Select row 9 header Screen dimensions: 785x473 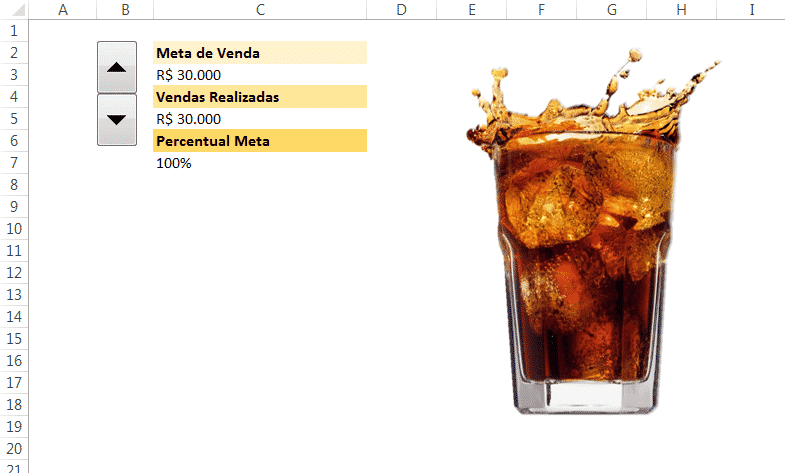coord(14,207)
